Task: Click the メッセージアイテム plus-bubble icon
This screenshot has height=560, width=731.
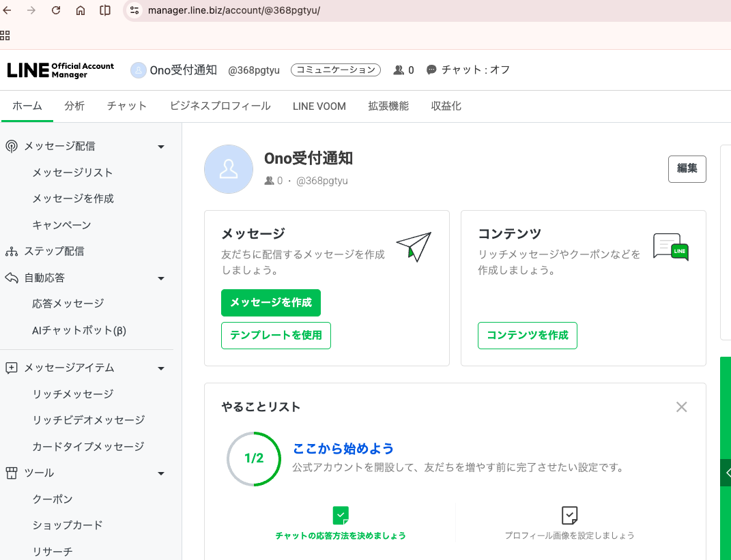Action: tap(12, 368)
